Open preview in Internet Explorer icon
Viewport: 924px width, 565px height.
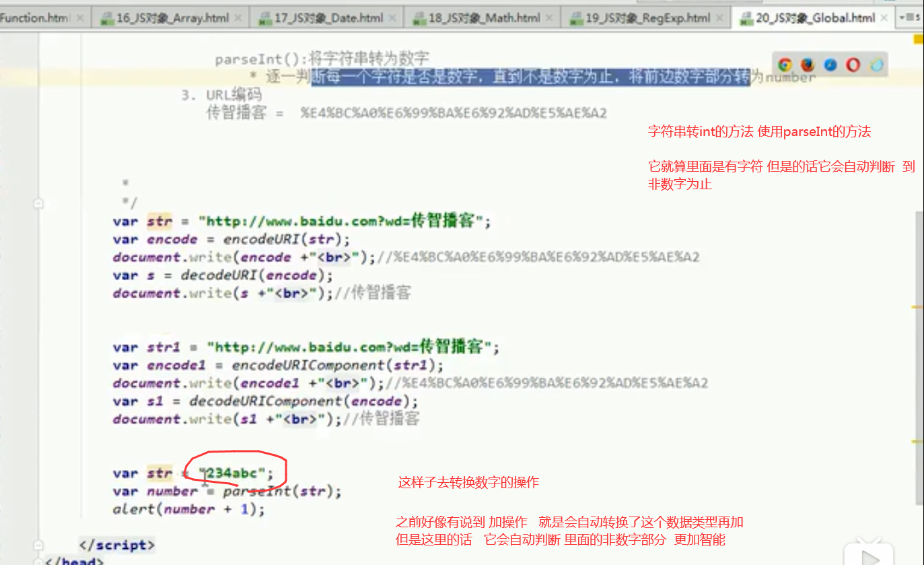pyautogui.click(x=876, y=65)
